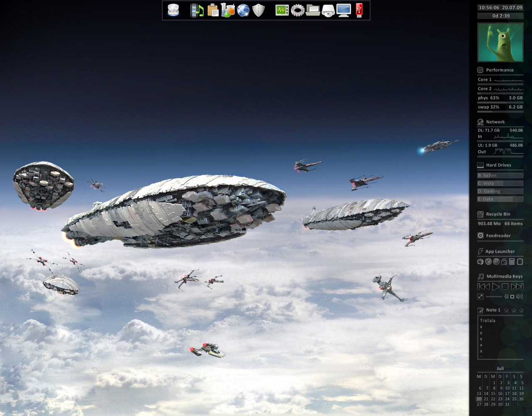Click the Performance chip icon
This screenshot has width=532, height=416.
click(480, 70)
